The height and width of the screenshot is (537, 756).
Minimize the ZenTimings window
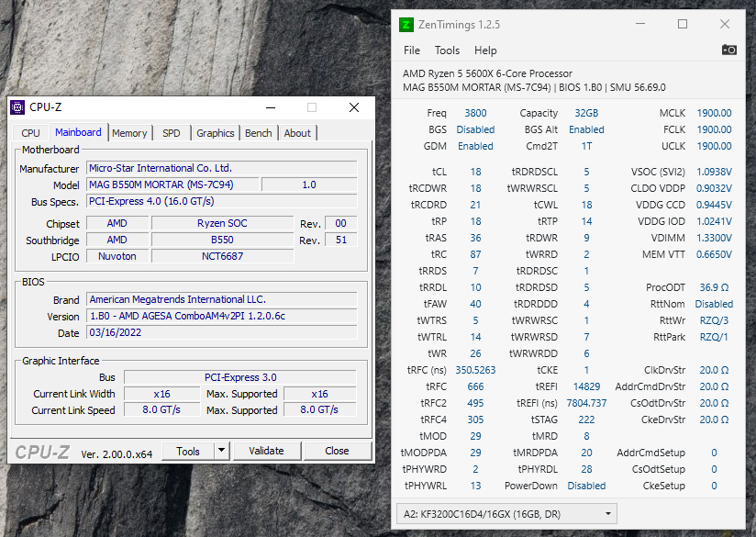click(639, 25)
